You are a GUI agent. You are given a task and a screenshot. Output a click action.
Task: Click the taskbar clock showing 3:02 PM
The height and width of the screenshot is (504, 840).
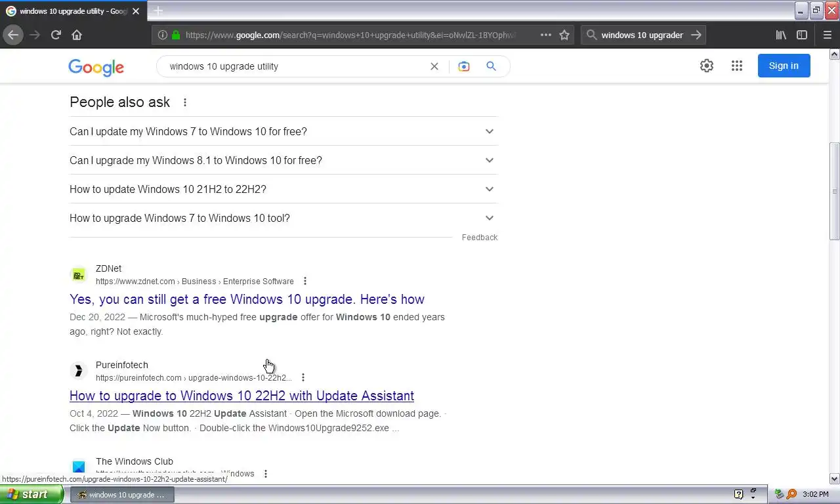815,494
